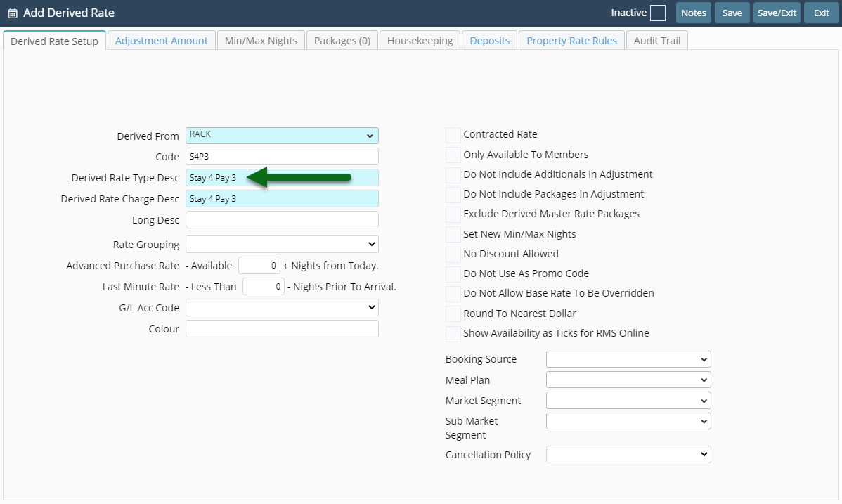Image resolution: width=842 pixels, height=504 pixels.
Task: View the Audit Trail tab
Action: (656, 41)
